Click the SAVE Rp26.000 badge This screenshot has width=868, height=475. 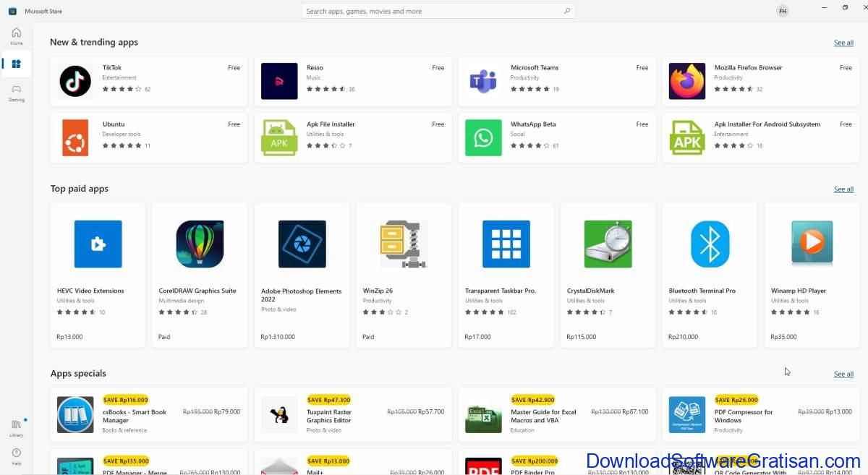point(736,400)
